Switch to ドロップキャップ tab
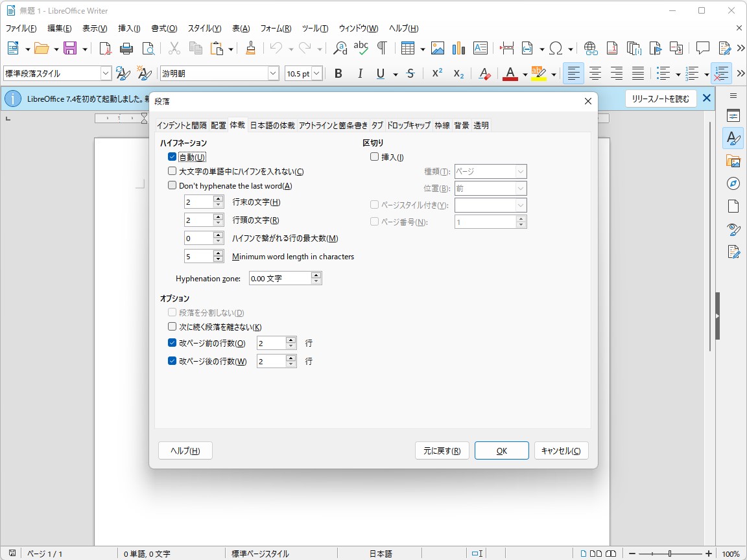The height and width of the screenshot is (560, 747). point(409,125)
